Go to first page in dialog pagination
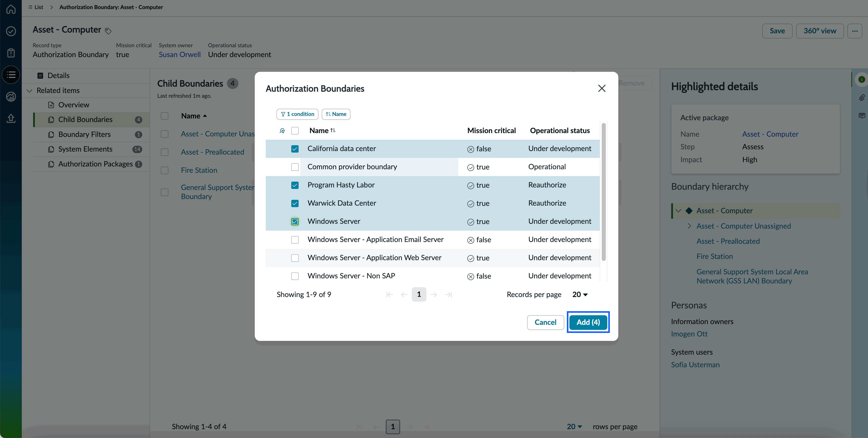This screenshot has height=438, width=868. pos(390,295)
